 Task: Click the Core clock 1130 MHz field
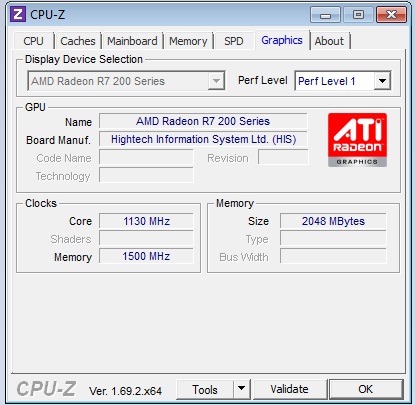click(x=146, y=221)
